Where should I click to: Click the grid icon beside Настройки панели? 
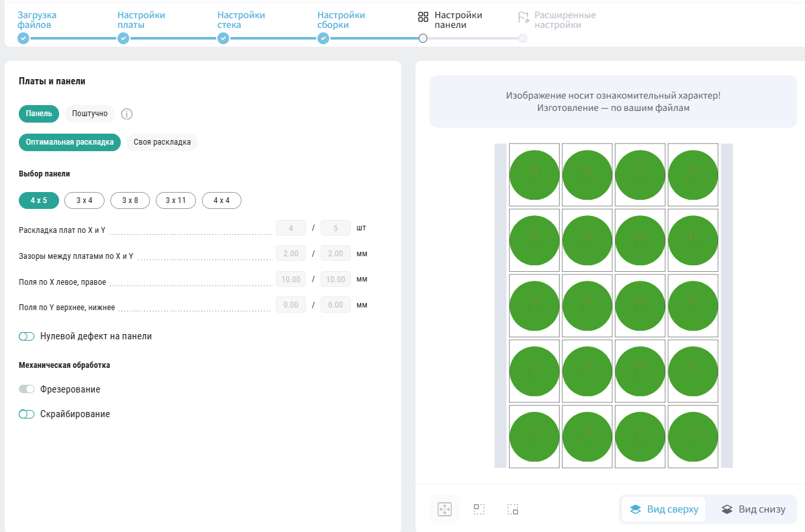(x=423, y=18)
